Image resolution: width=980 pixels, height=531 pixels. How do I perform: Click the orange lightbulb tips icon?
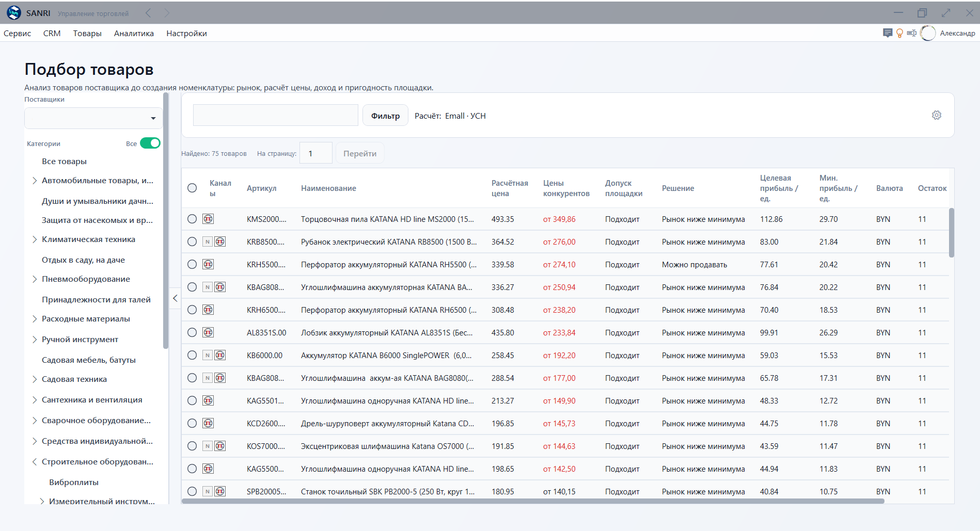[x=899, y=33]
